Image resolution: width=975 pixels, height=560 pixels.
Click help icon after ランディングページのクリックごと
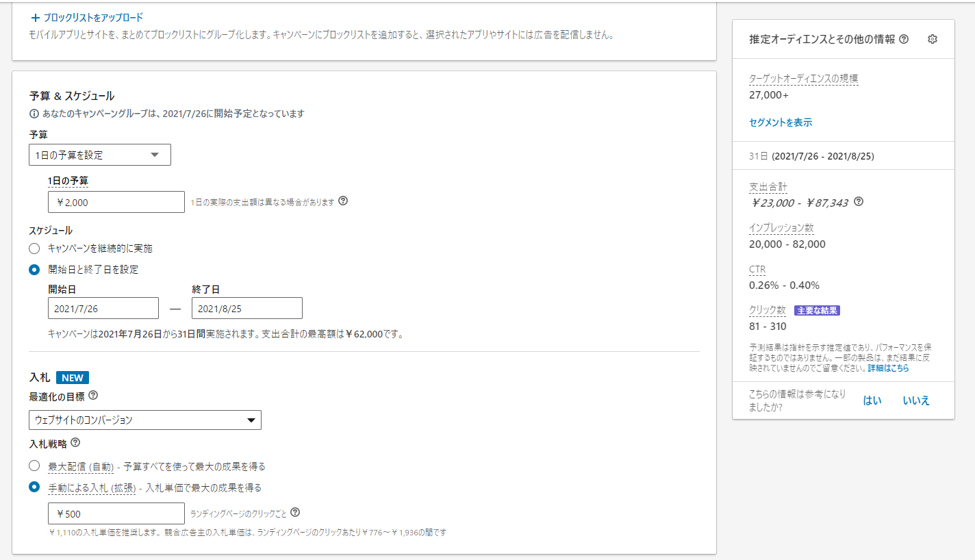(295, 512)
